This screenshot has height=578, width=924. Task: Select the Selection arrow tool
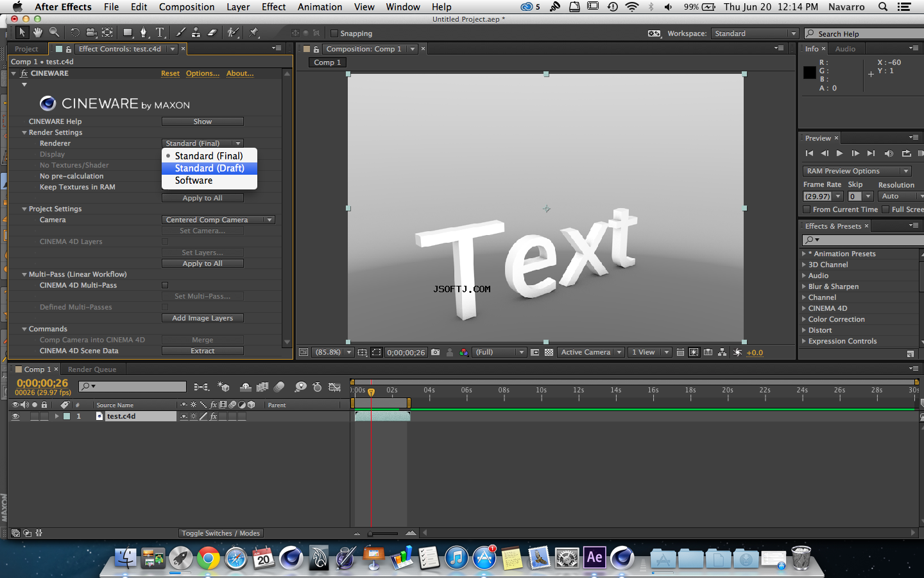(x=22, y=32)
